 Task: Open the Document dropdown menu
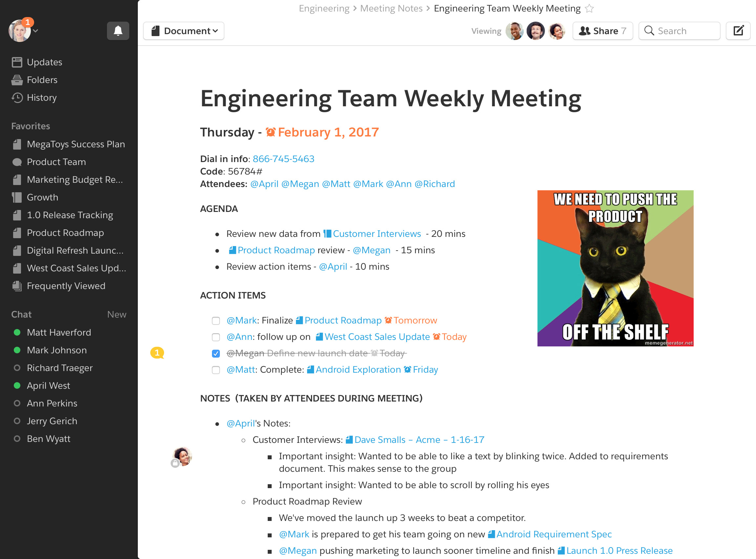184,31
